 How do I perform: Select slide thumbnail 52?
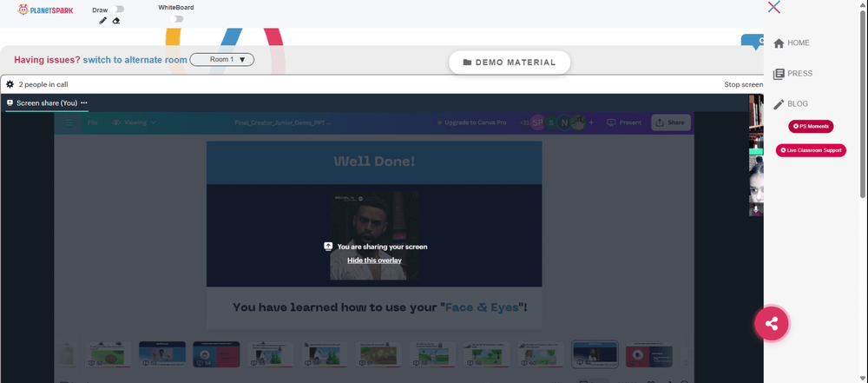(x=108, y=353)
